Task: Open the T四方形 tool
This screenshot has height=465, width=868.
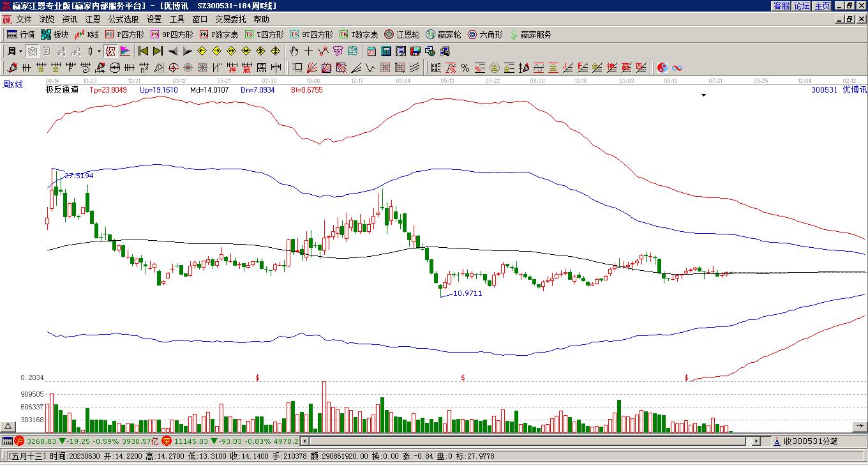Action: [x=264, y=34]
